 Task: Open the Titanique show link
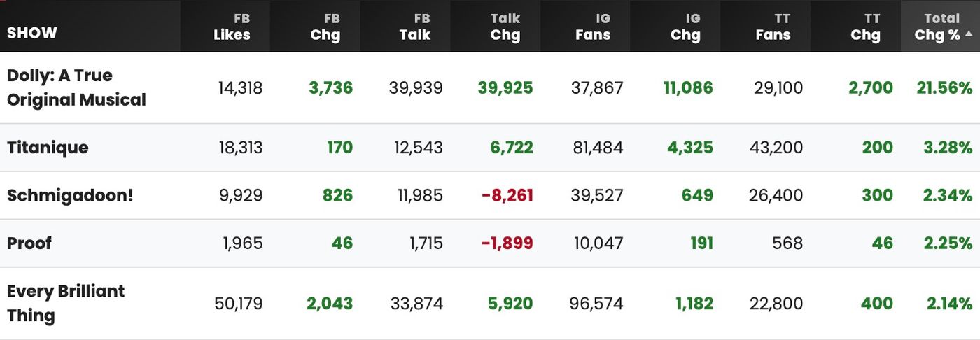[48, 148]
